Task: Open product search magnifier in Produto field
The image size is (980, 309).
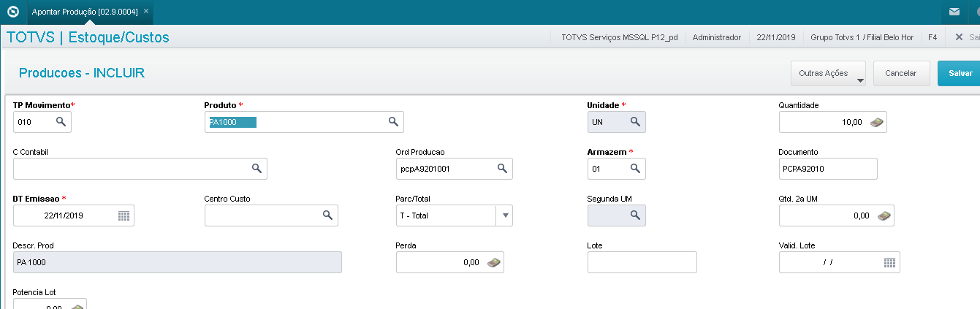Action: point(393,122)
